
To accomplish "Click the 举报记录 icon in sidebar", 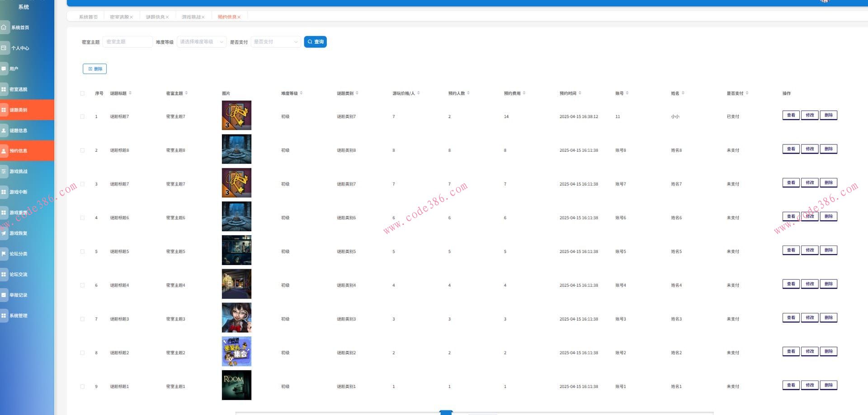I will [x=4, y=295].
